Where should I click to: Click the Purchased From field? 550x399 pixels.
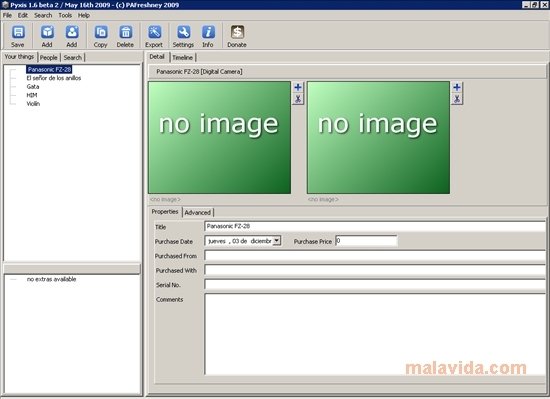pos(375,256)
